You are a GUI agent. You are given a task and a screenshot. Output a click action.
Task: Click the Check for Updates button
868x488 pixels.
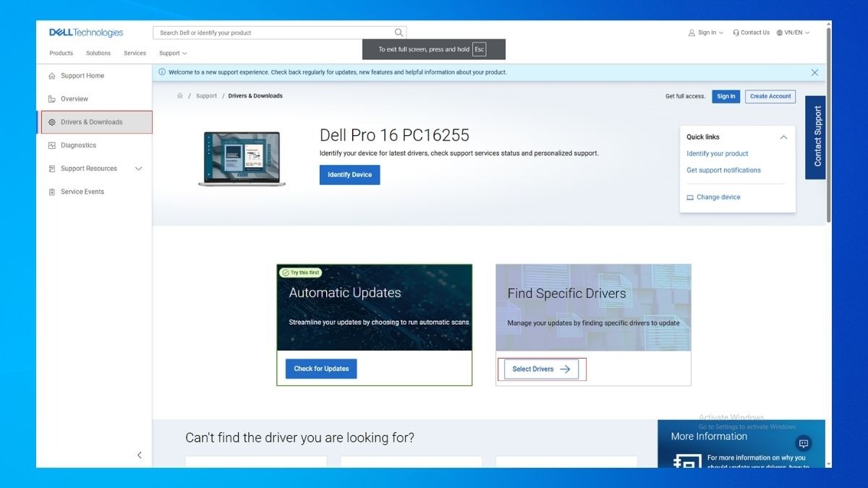coord(321,369)
